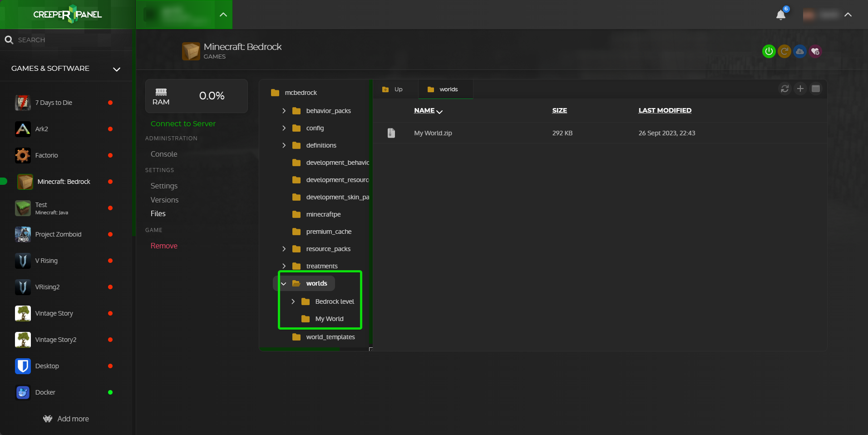Open the Project Zomboid server entry

click(66, 234)
